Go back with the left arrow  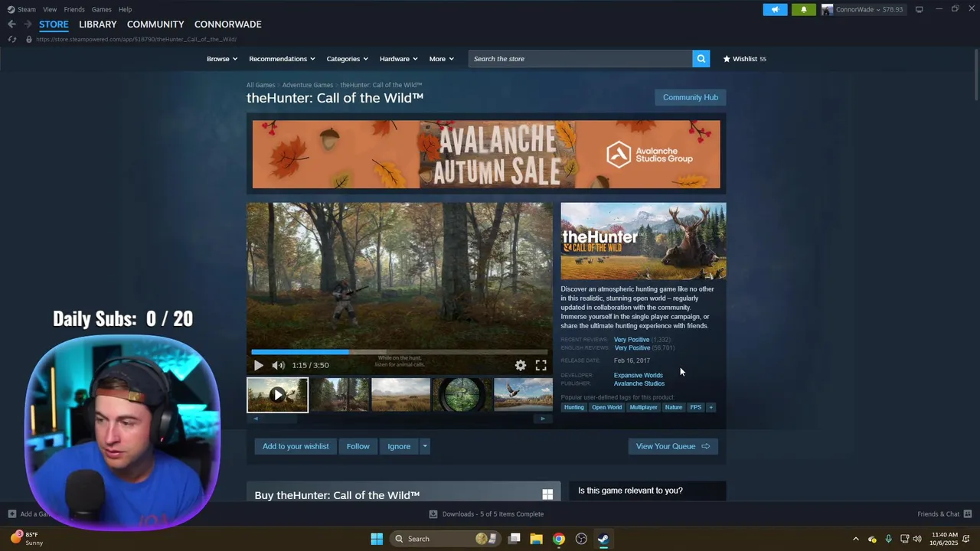11,24
